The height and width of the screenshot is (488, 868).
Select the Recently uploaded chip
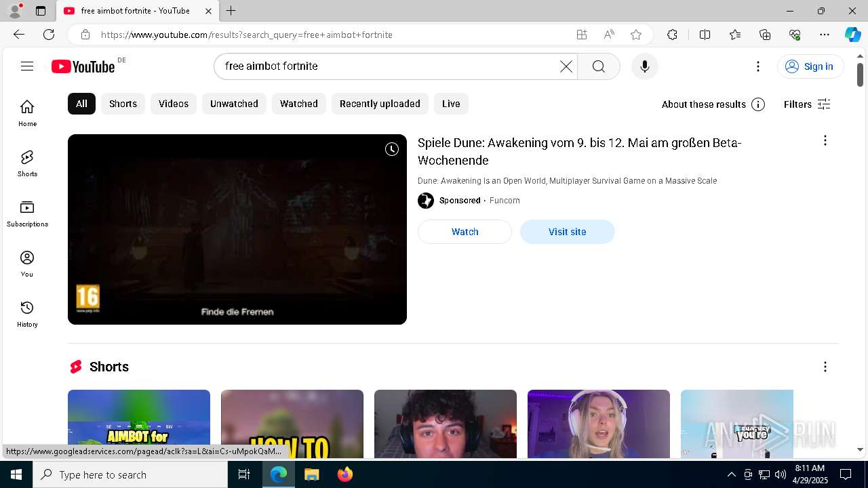(x=380, y=104)
